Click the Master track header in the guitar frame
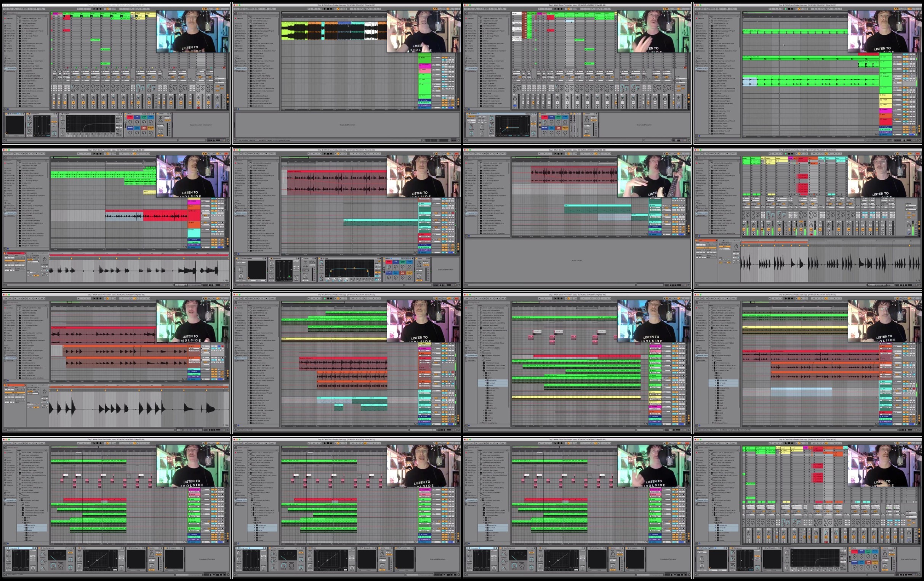 (x=655, y=234)
